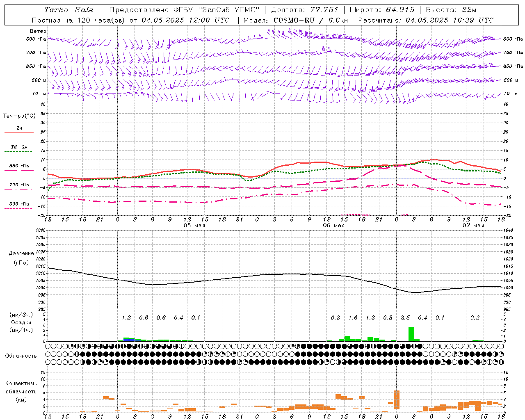
Task: Click Рассчитано: 04.05.2025 16:39 UTC timestamp
Action: pos(426,20)
